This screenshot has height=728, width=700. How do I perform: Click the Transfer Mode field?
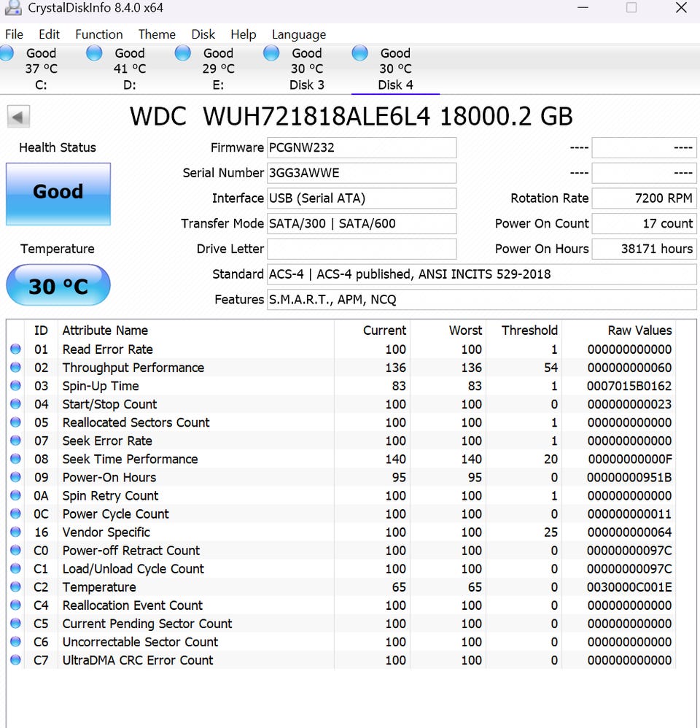[362, 223]
